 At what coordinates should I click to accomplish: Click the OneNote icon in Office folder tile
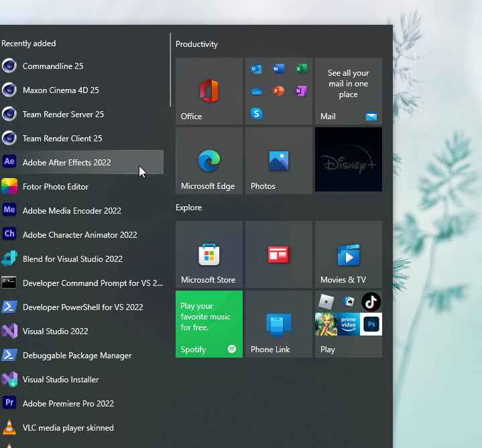click(301, 91)
